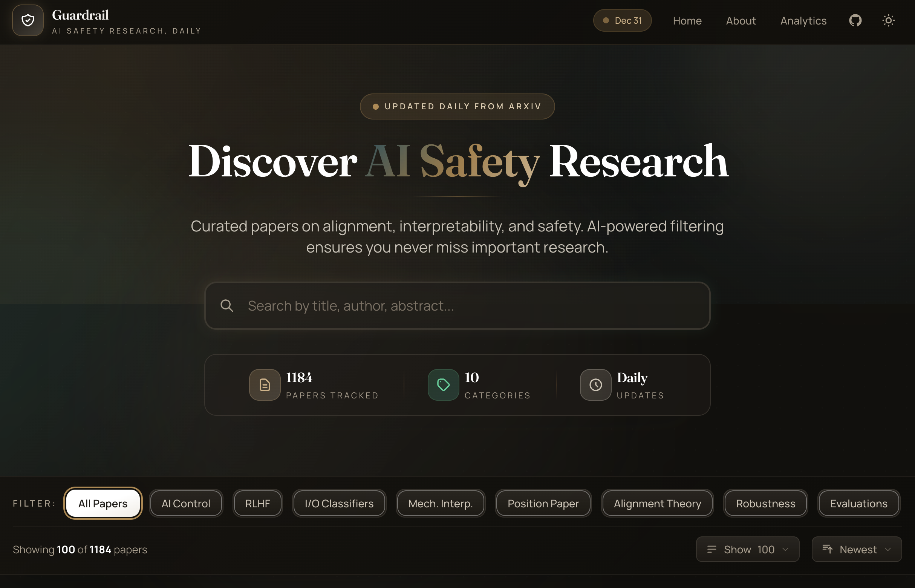
Task: Expand the Newest sort dropdown
Action: click(x=857, y=549)
